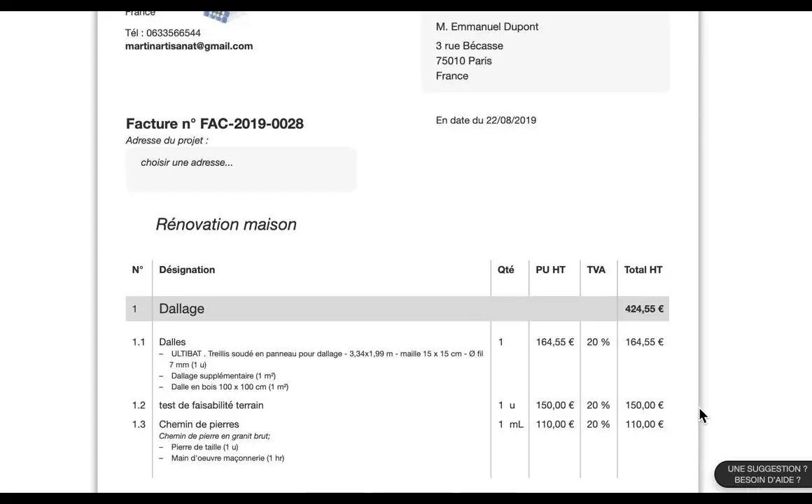Click the martinartisanat@gmail.com email address
Screen dimensions: 812x504
click(x=189, y=46)
